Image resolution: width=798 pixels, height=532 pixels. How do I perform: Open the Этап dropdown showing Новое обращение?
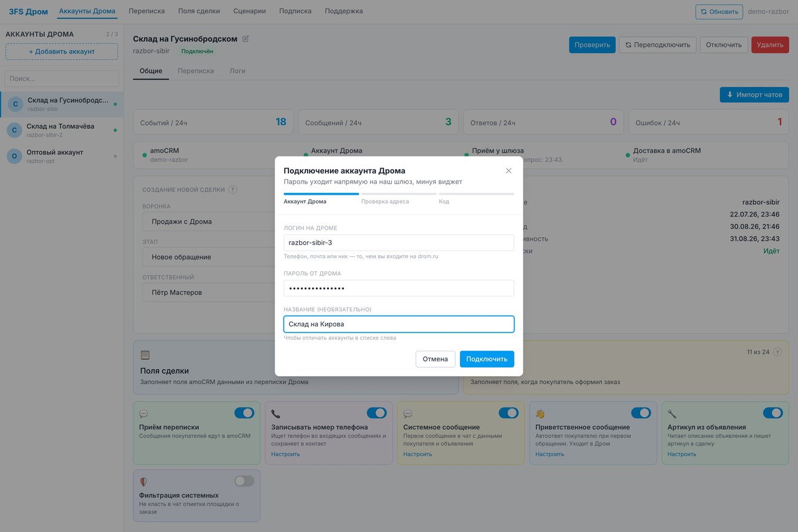pyautogui.click(x=209, y=257)
